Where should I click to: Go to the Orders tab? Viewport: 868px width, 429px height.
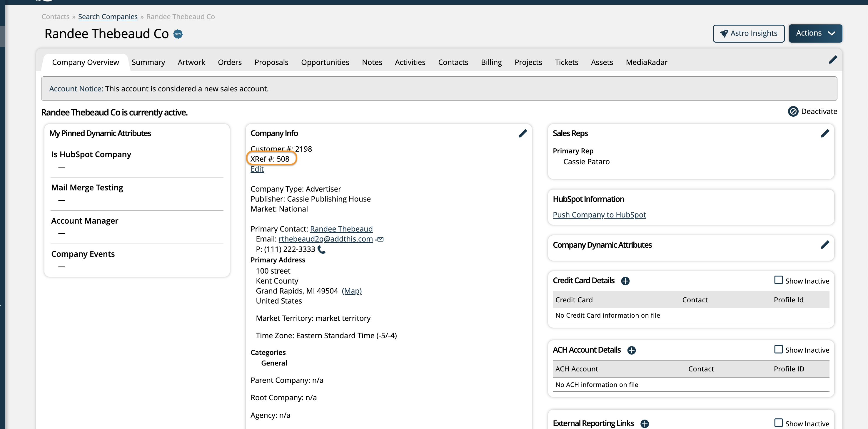[x=229, y=62]
